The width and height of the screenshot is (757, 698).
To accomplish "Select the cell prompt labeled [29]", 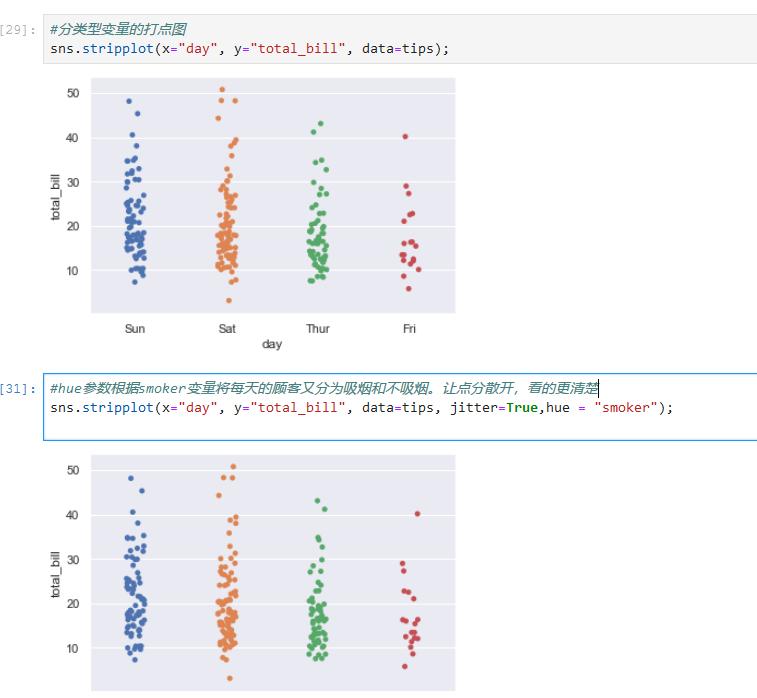I will click(18, 30).
